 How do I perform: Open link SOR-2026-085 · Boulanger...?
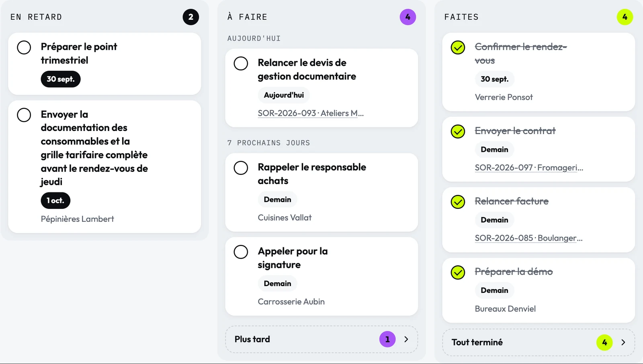pos(528,238)
